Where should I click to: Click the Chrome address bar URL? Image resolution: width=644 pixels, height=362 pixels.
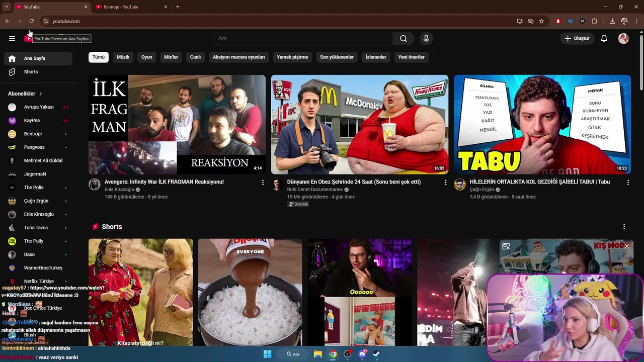(x=66, y=21)
